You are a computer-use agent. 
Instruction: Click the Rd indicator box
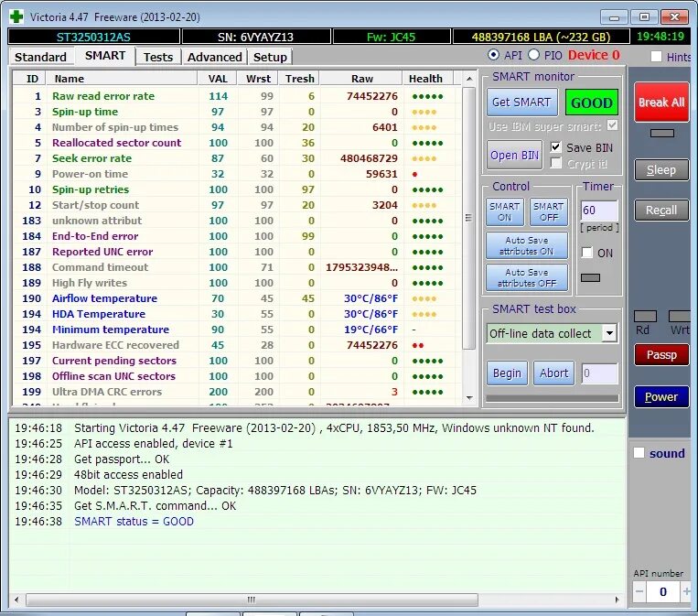point(645,317)
